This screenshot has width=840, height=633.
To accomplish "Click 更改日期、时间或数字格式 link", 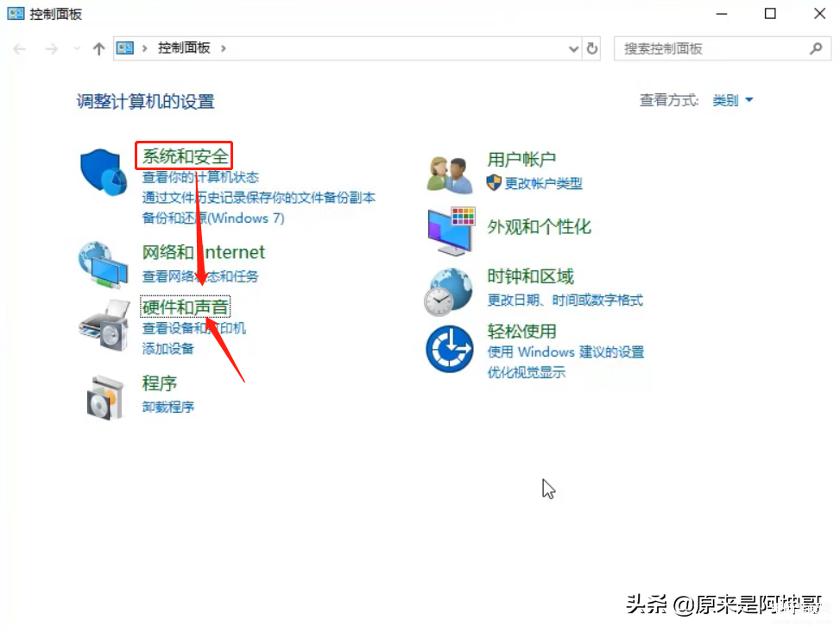I will pyautogui.click(x=565, y=300).
